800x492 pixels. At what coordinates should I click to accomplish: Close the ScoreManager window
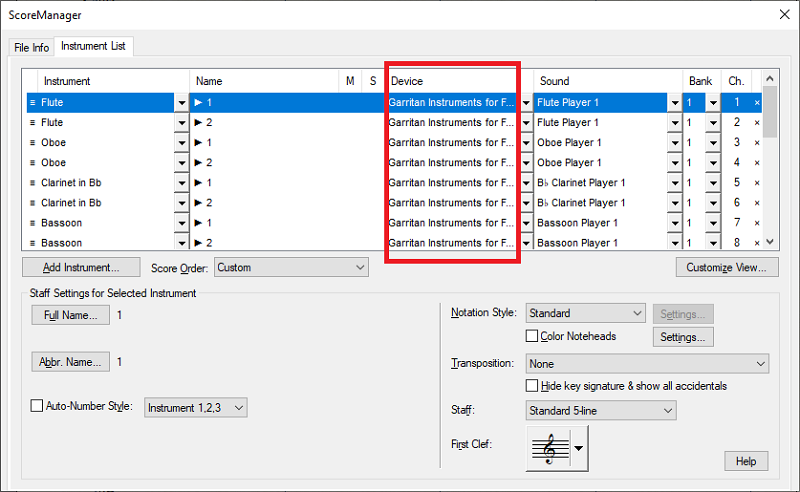point(781,15)
